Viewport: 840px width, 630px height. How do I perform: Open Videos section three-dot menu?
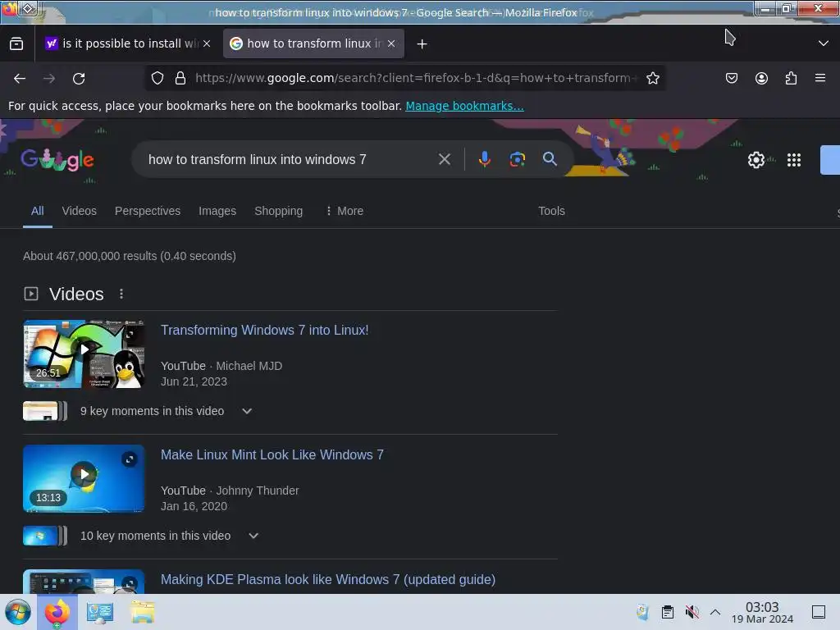(x=121, y=294)
